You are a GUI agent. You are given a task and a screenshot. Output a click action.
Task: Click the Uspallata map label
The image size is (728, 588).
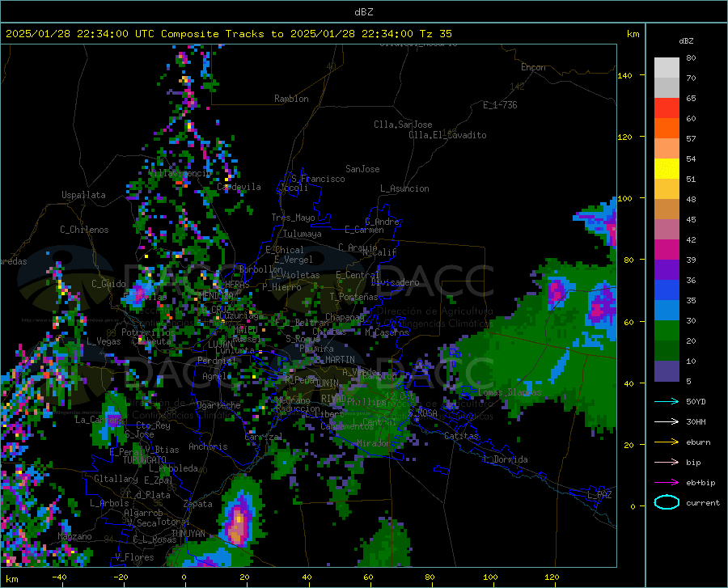tap(83, 195)
